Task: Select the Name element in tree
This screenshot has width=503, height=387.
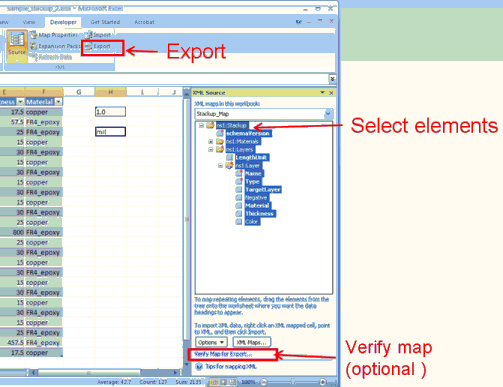Action: pyautogui.click(x=254, y=173)
